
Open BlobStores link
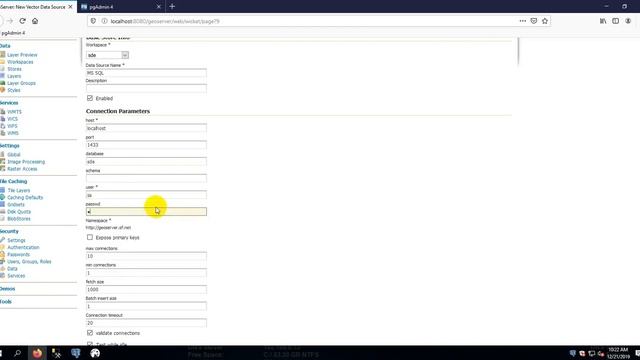pos(19,219)
